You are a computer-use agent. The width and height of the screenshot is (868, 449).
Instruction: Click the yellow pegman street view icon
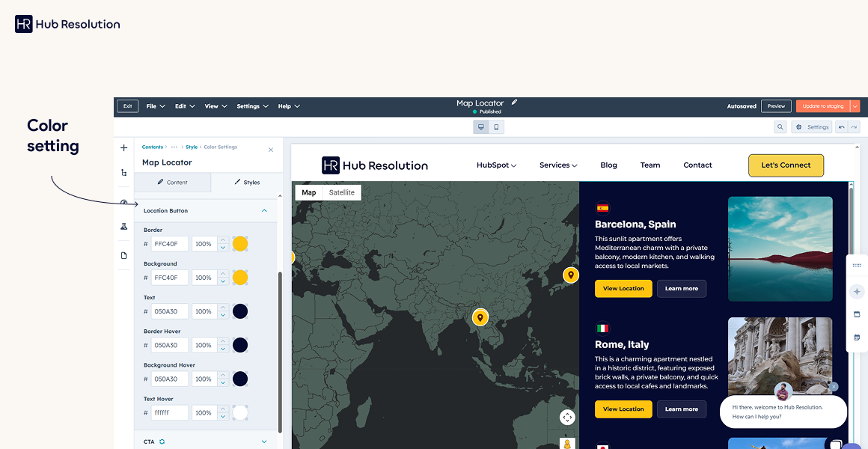click(x=567, y=444)
